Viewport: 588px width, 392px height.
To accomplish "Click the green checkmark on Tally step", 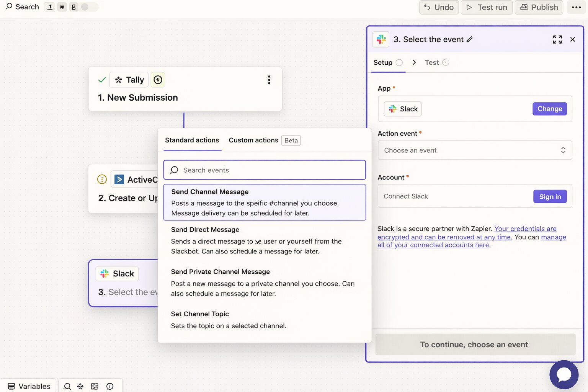I will [102, 80].
